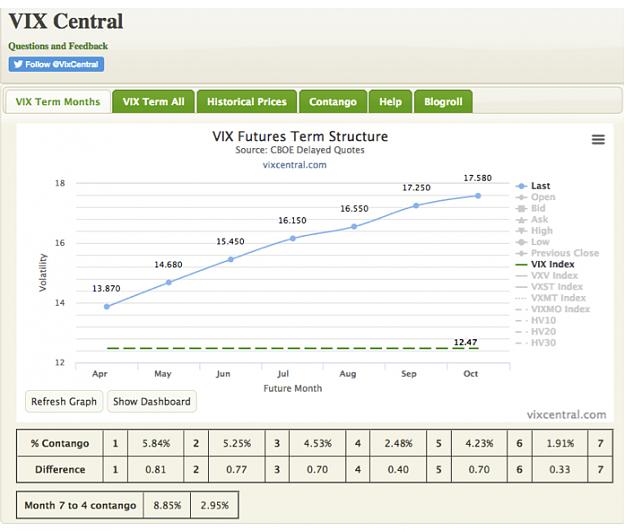Click the Difference row header
This screenshot has height=531, width=625.
[60, 470]
